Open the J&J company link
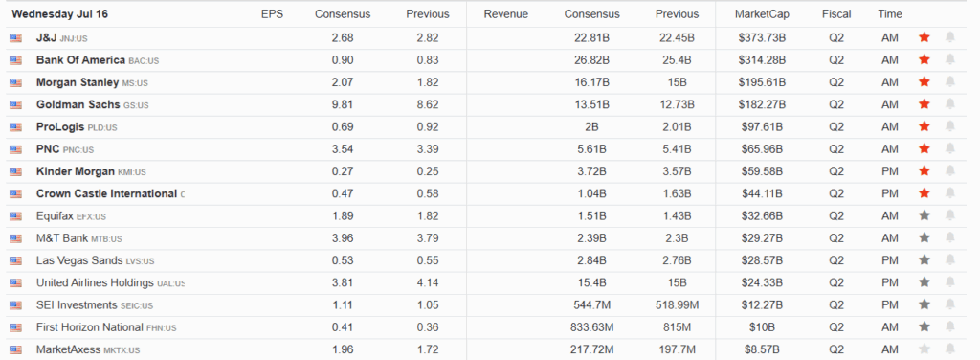Image resolution: width=980 pixels, height=360 pixels. pos(46,37)
